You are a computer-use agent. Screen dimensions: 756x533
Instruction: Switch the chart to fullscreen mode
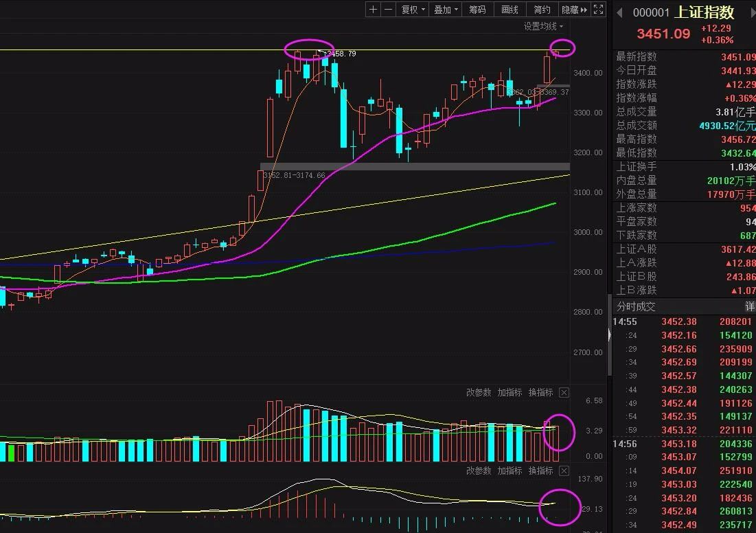[598, 10]
